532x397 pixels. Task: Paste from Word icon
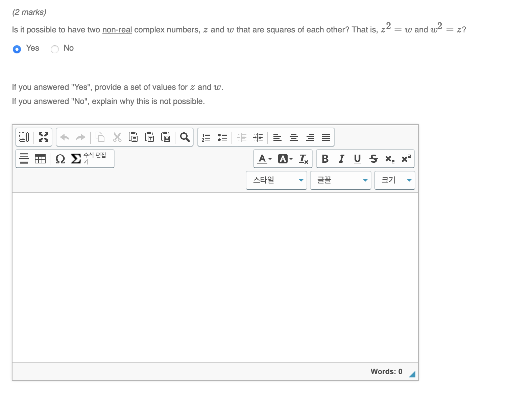166,137
